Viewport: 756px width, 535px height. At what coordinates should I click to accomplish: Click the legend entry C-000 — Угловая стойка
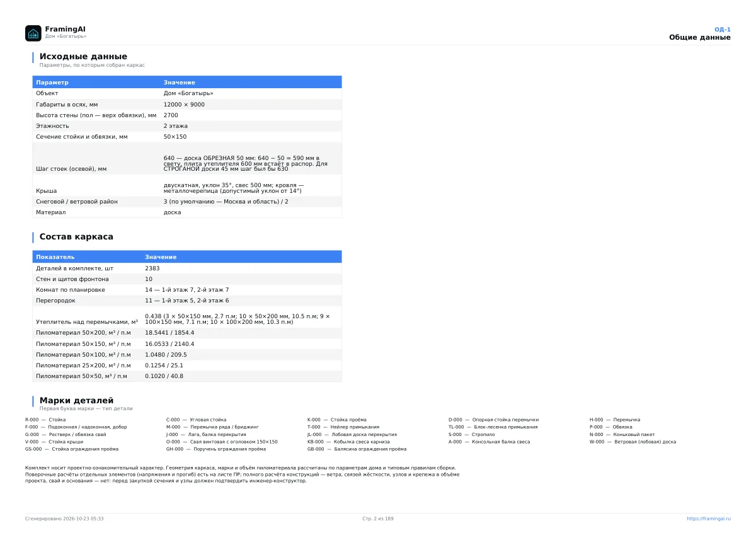pyautogui.click(x=197, y=420)
